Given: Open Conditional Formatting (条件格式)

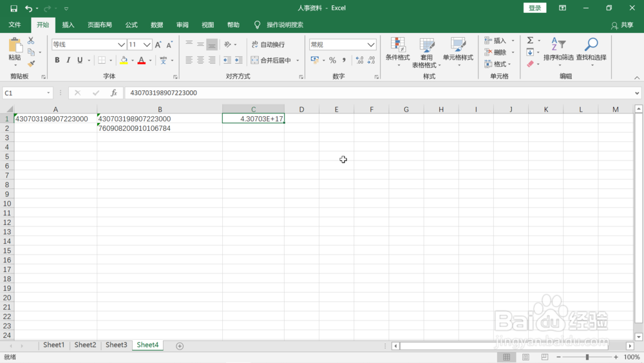Looking at the screenshot, I should [x=397, y=53].
